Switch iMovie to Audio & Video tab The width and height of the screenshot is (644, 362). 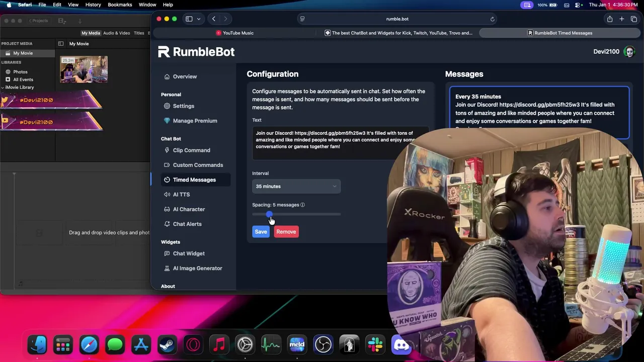(117, 33)
